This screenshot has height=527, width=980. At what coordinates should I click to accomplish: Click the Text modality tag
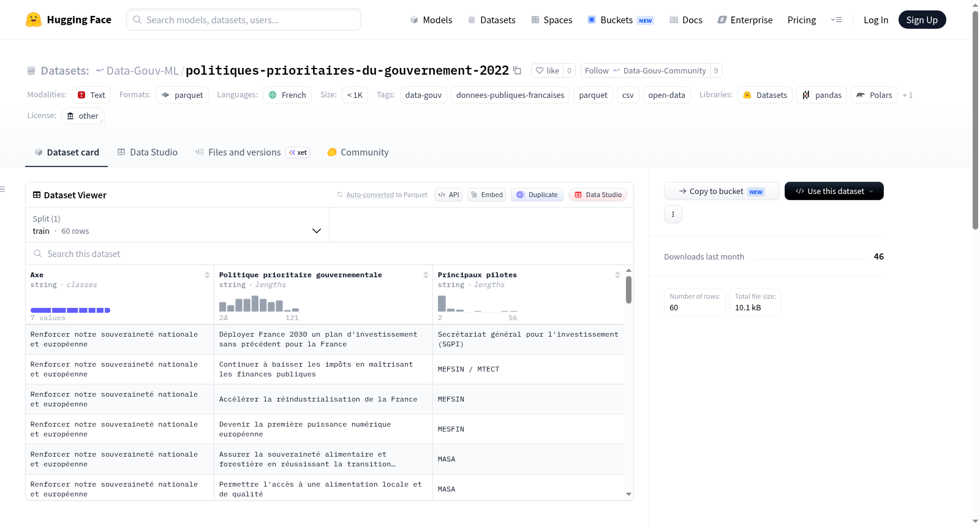[91, 95]
